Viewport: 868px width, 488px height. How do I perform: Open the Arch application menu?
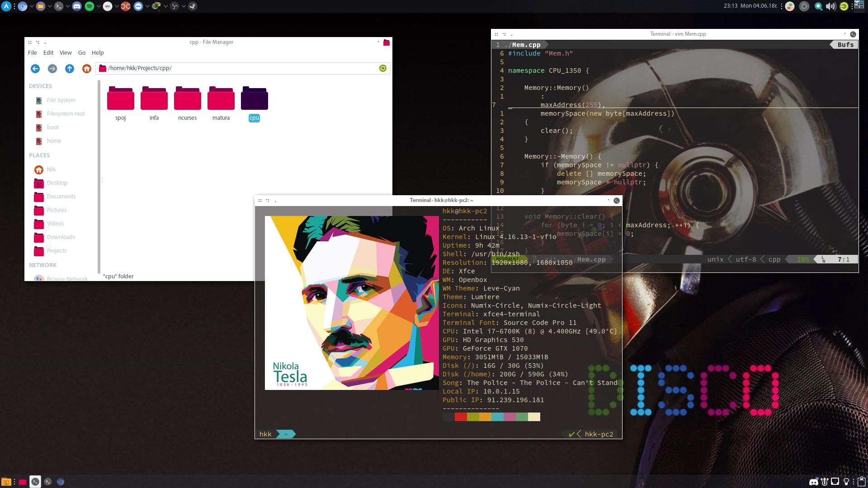click(x=6, y=6)
